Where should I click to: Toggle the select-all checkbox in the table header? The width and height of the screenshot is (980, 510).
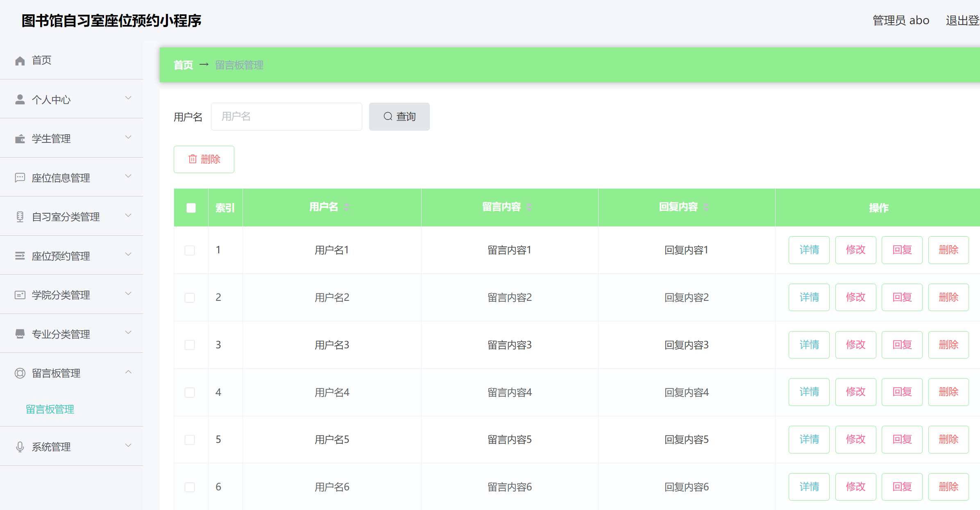(x=191, y=208)
